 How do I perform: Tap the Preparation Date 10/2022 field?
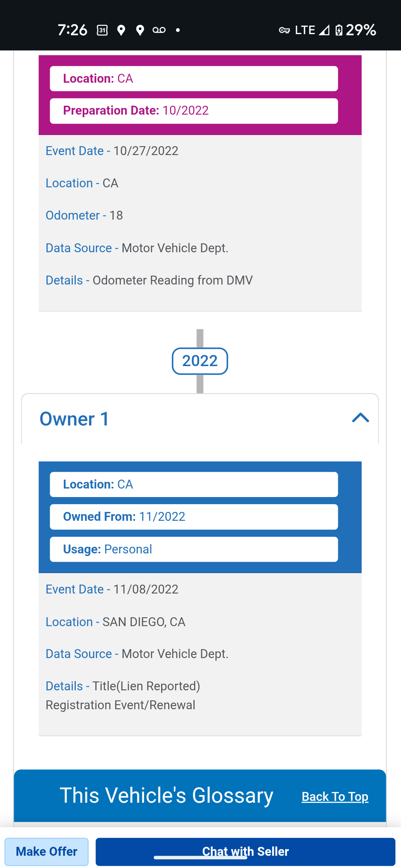pyautogui.click(x=194, y=111)
